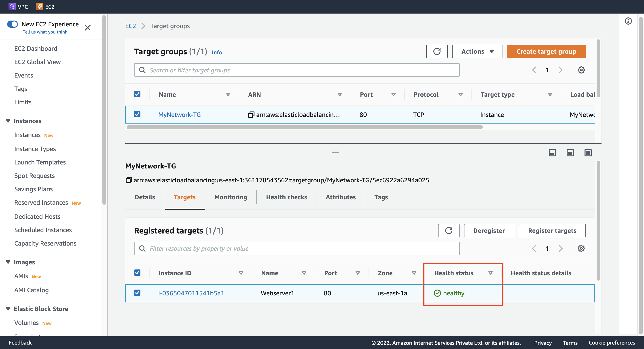Toggle the checkbox next to MyNetwork-TG
This screenshot has width=644, height=349.
(x=138, y=114)
